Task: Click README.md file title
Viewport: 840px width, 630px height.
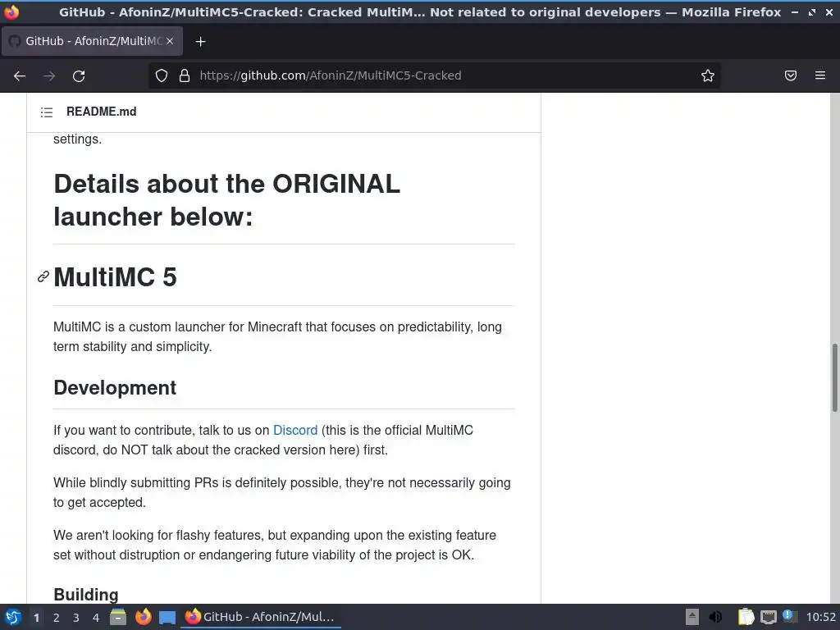Action: tap(101, 112)
